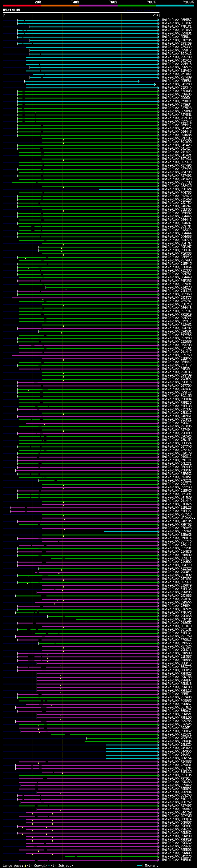Select label UniRef100_A3F6K2
This screenshot has height=868, width=197.
coord(177,474)
